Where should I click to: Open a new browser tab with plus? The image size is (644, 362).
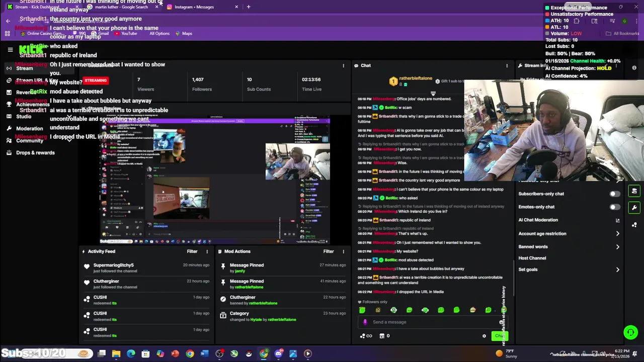point(249,7)
